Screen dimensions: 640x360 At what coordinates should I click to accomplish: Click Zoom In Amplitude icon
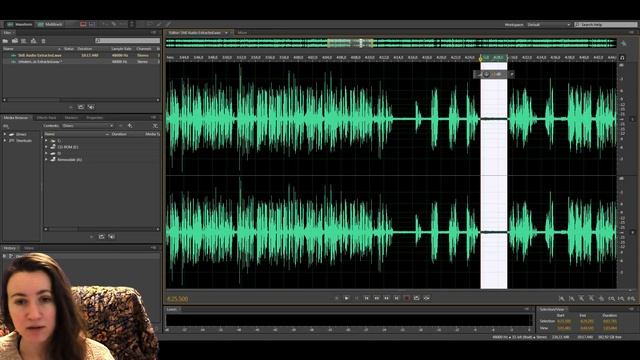(x=562, y=299)
